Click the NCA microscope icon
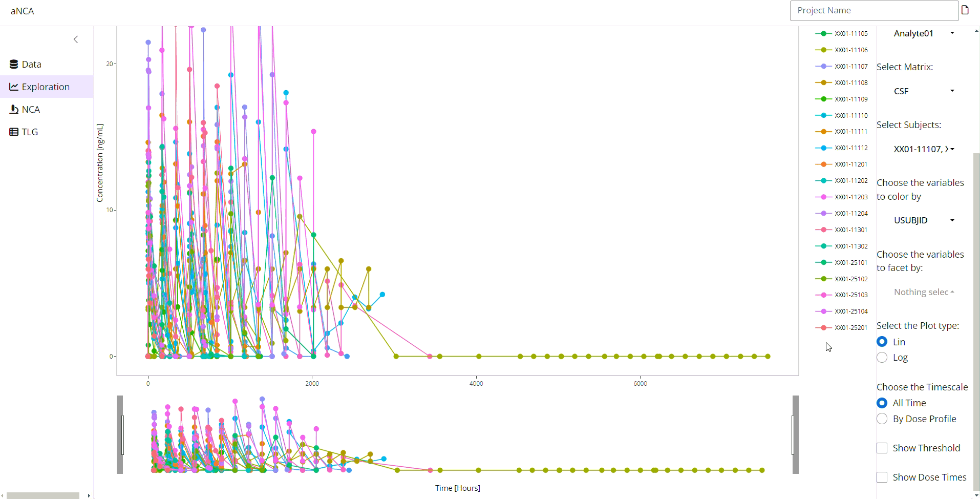The image size is (980, 499). 14,110
